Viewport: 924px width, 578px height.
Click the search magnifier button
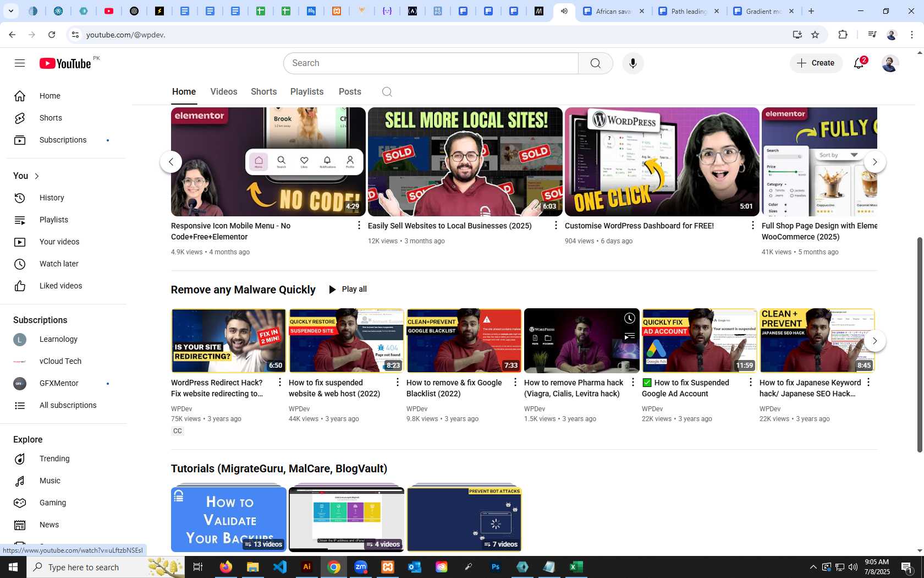pos(595,63)
